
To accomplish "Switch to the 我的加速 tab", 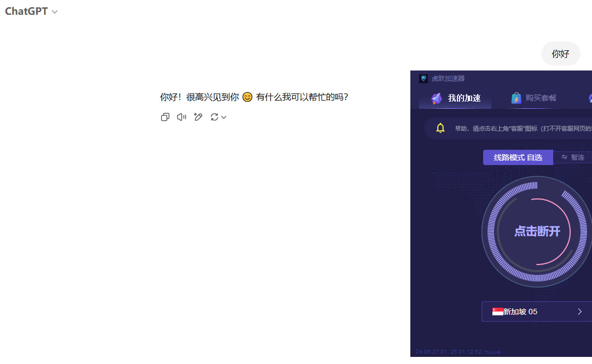I will tap(455, 98).
